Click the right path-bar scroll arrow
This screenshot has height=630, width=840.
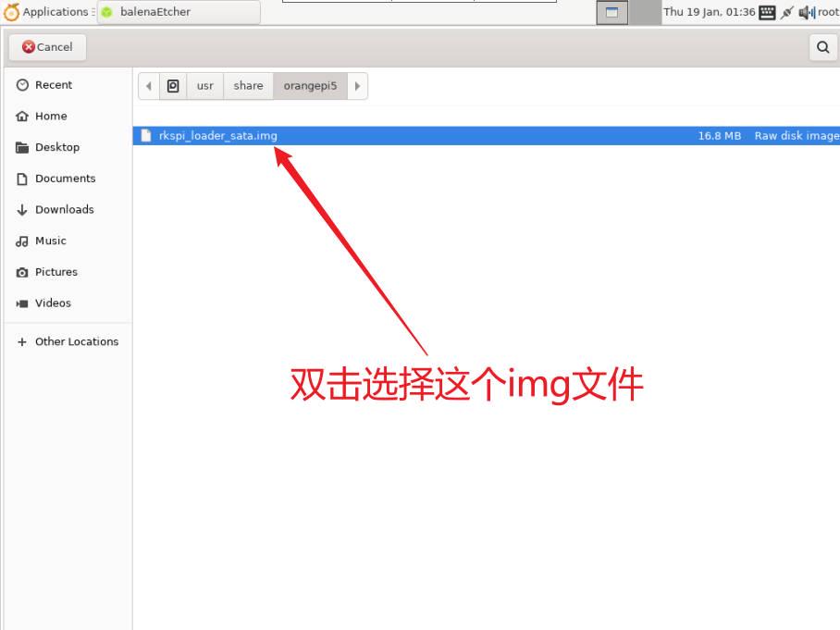click(357, 86)
